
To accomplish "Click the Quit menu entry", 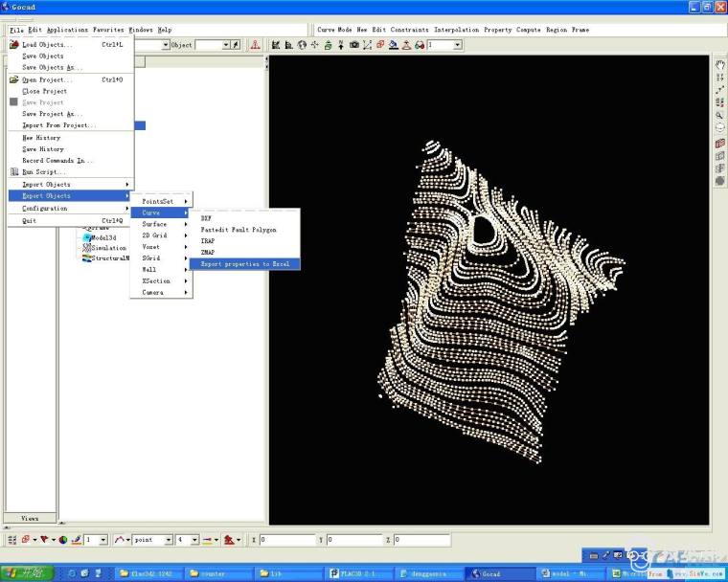I will pos(28,220).
